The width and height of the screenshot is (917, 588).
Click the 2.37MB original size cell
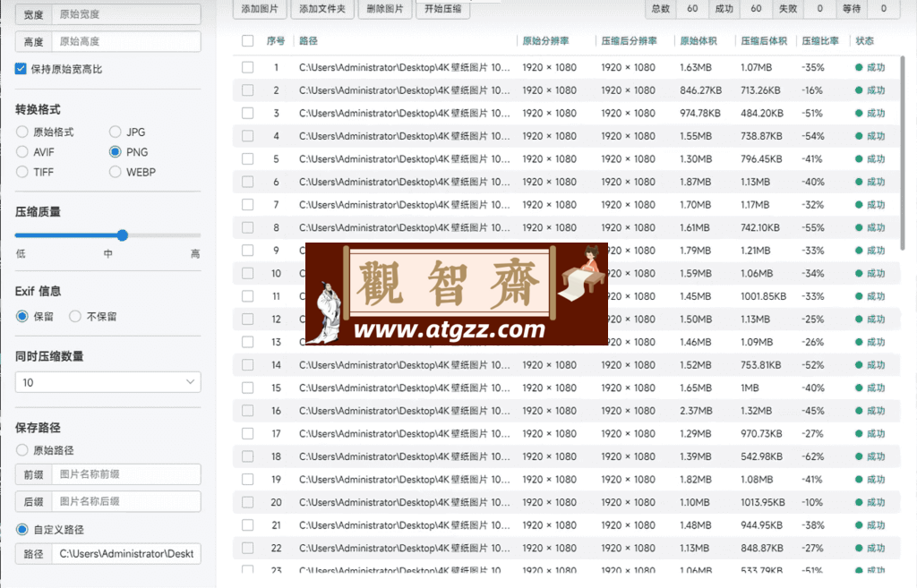[x=696, y=410]
